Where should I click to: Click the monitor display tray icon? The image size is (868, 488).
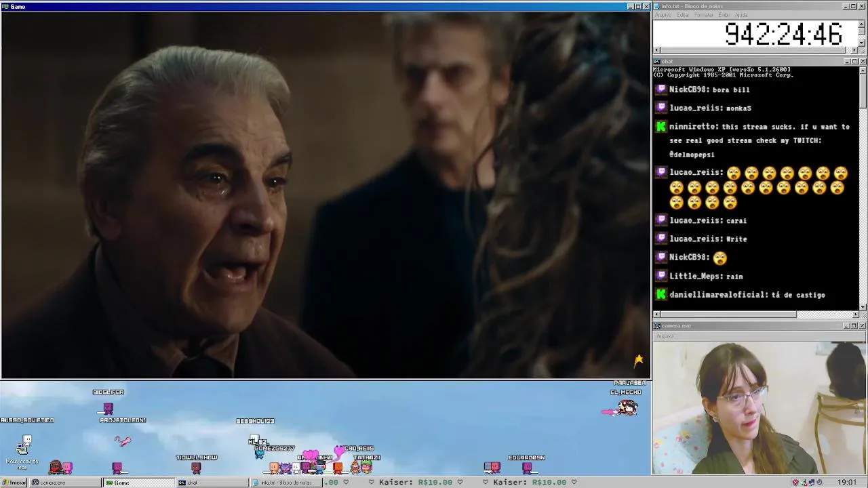tap(811, 483)
